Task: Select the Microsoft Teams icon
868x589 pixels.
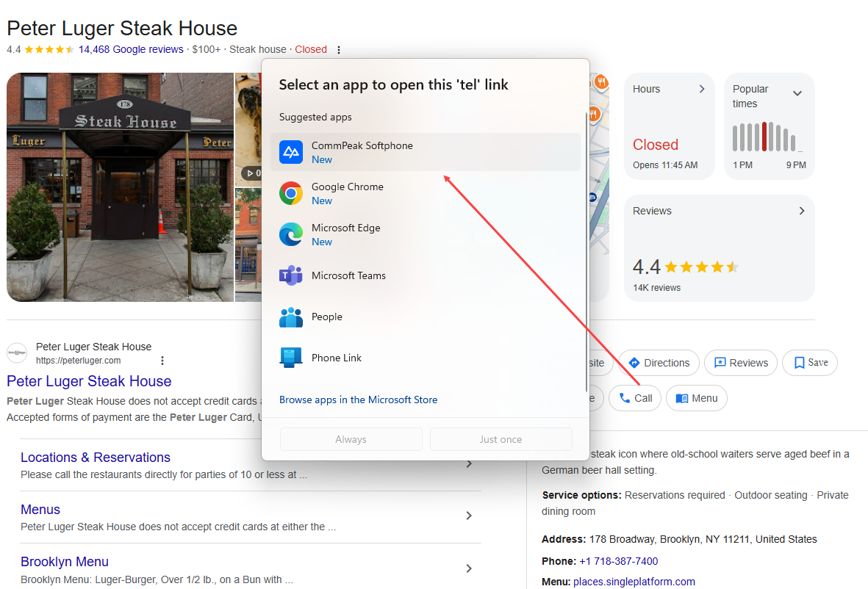Action: coord(290,275)
